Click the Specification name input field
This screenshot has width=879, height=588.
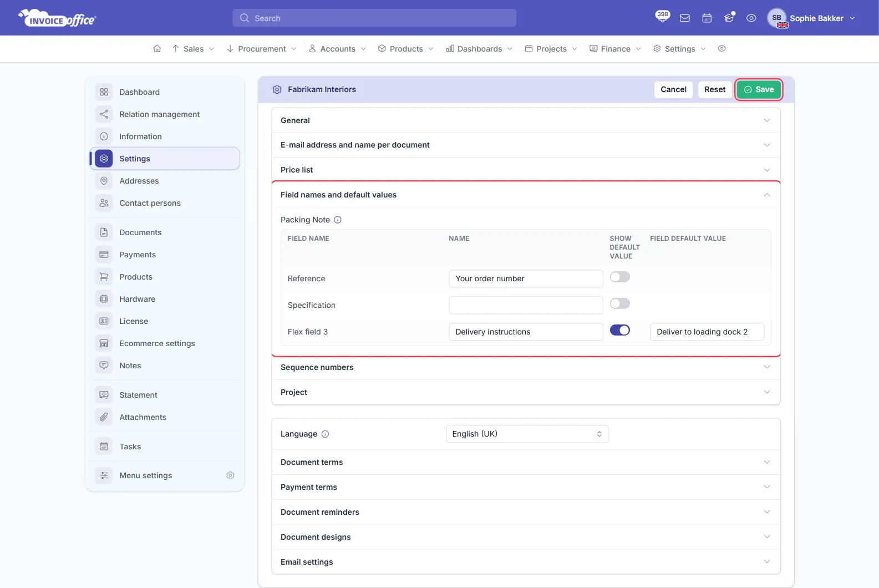pyautogui.click(x=526, y=305)
